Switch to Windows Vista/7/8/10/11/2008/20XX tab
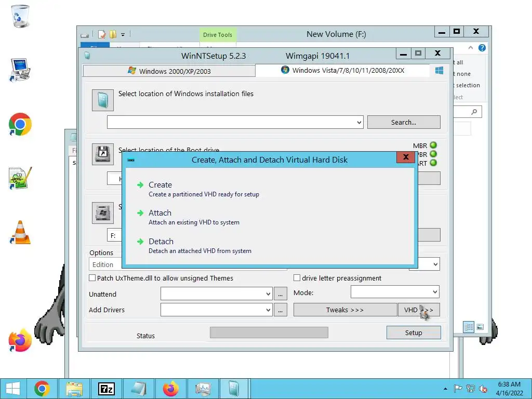This screenshot has height=399, width=532. pyautogui.click(x=342, y=70)
